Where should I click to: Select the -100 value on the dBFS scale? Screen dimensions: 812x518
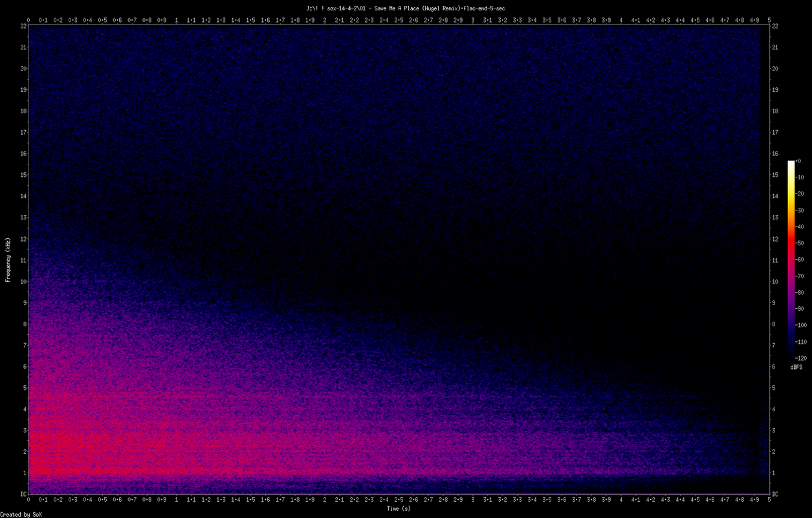(800, 325)
